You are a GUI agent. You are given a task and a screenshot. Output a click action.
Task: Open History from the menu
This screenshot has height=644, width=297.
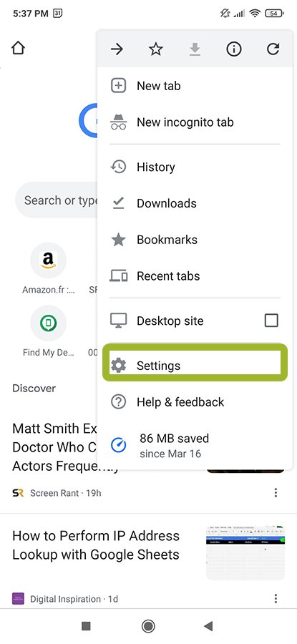(195, 167)
